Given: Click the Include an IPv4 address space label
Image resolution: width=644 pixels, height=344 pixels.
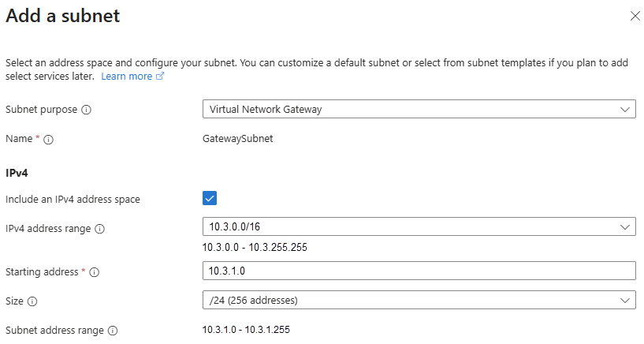Looking at the screenshot, I should (73, 200).
